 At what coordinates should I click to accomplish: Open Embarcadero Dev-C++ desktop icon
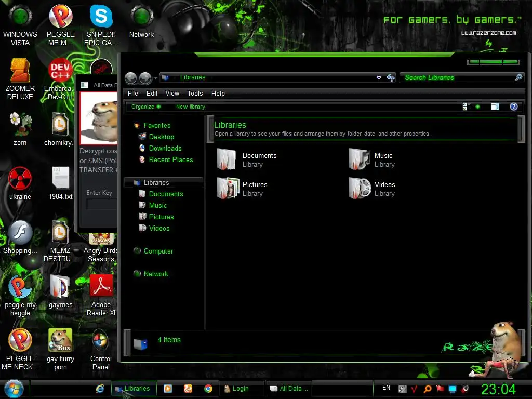60,79
